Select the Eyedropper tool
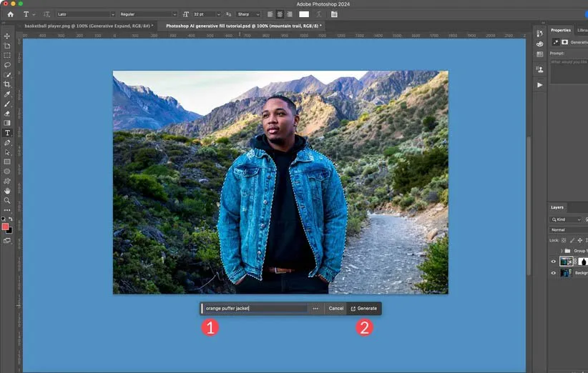This screenshot has height=373, width=588. coord(7,94)
